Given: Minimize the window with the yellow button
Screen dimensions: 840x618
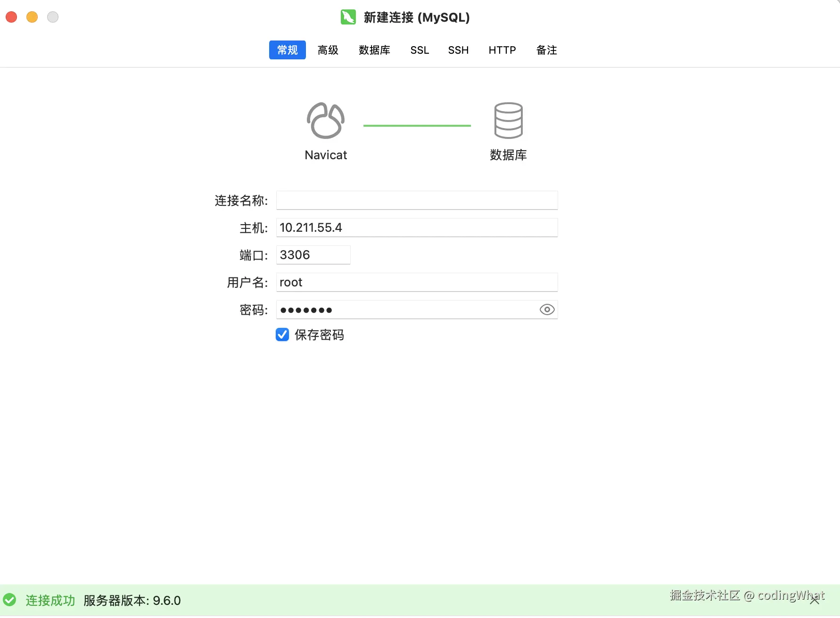Looking at the screenshot, I should point(32,17).
